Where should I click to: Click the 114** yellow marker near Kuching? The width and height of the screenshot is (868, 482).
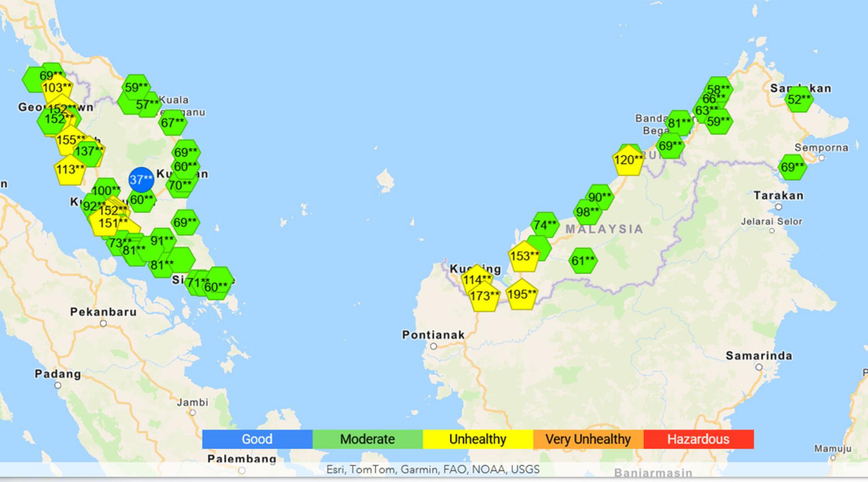click(x=477, y=280)
